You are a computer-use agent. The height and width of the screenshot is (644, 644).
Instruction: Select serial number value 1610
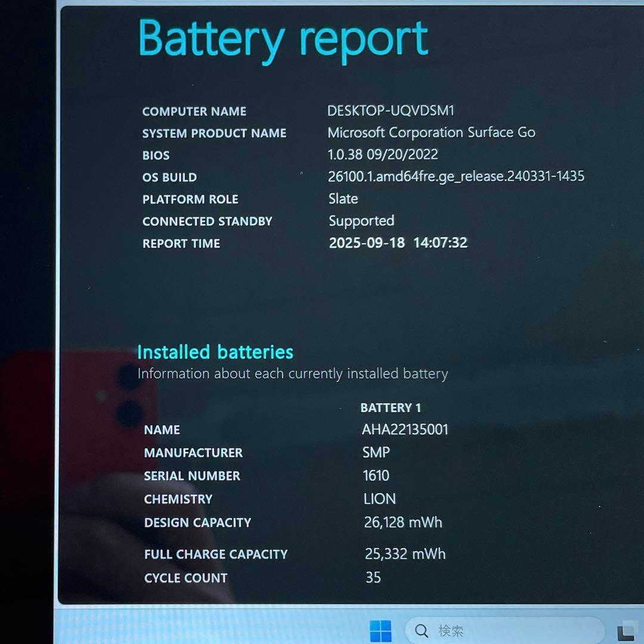pos(376,476)
